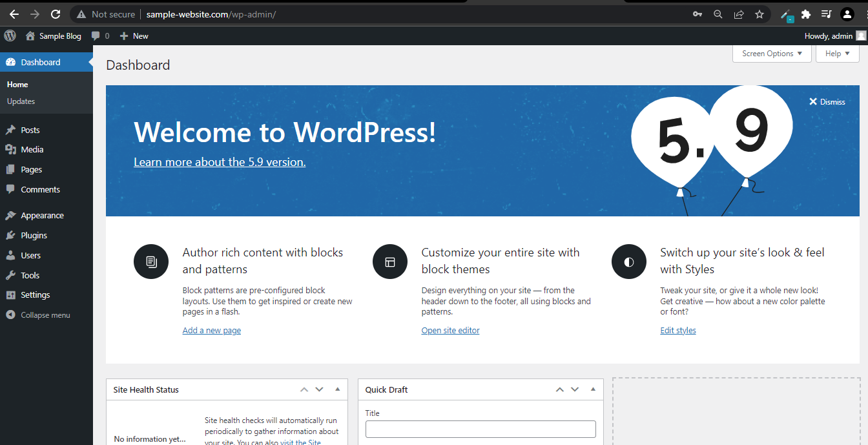The width and height of the screenshot is (868, 445).
Task: Open Sample Blog site menu in admin bar
Action: 54,36
